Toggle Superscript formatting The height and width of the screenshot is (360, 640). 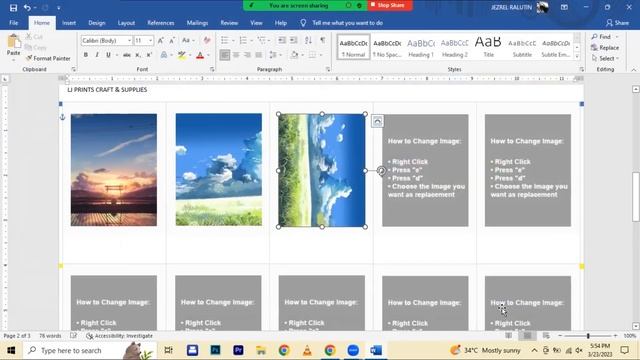click(149, 55)
